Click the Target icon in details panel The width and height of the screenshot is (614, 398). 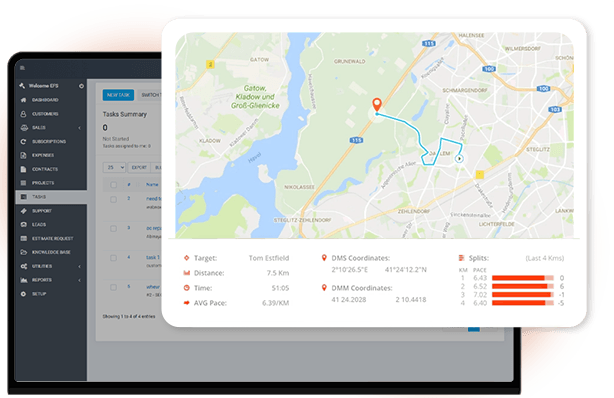(187, 258)
